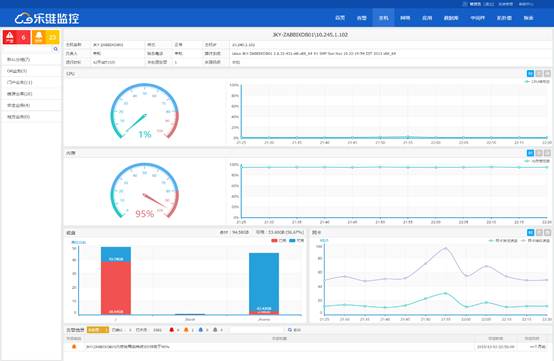Select third time-range button in CPU panel
The height and width of the screenshot is (361, 554).
coord(547,73)
